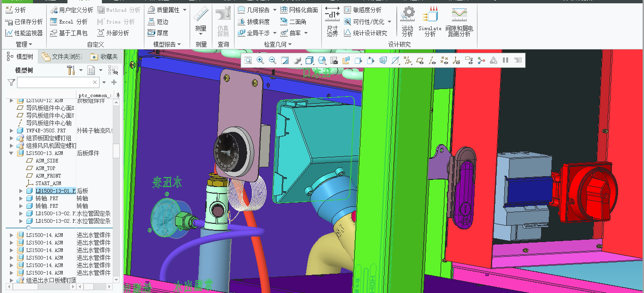The image size is (644, 293).
Task: Open the 质量属性 dropdown arrow
Action: click(184, 10)
